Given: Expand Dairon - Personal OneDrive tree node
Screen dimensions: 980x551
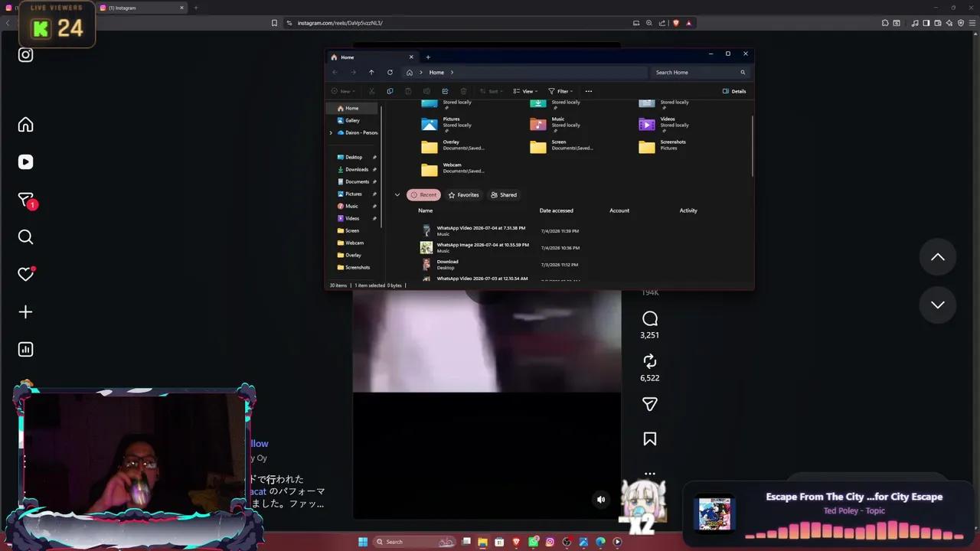Looking at the screenshot, I should tap(331, 132).
